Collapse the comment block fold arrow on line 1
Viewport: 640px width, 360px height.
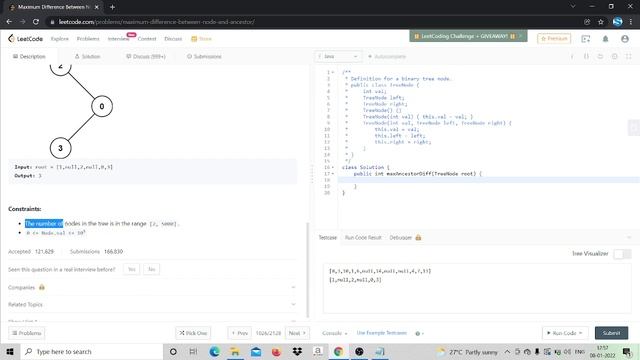pyautogui.click(x=333, y=72)
